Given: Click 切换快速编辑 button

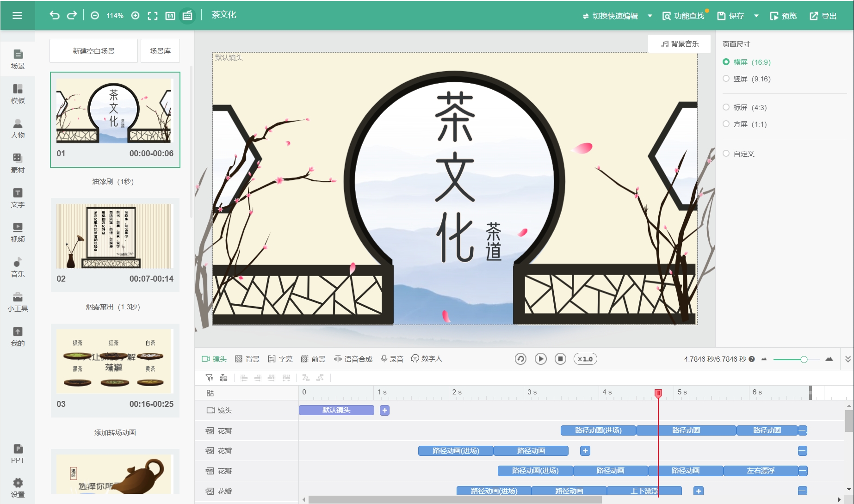Looking at the screenshot, I should click(x=610, y=16).
